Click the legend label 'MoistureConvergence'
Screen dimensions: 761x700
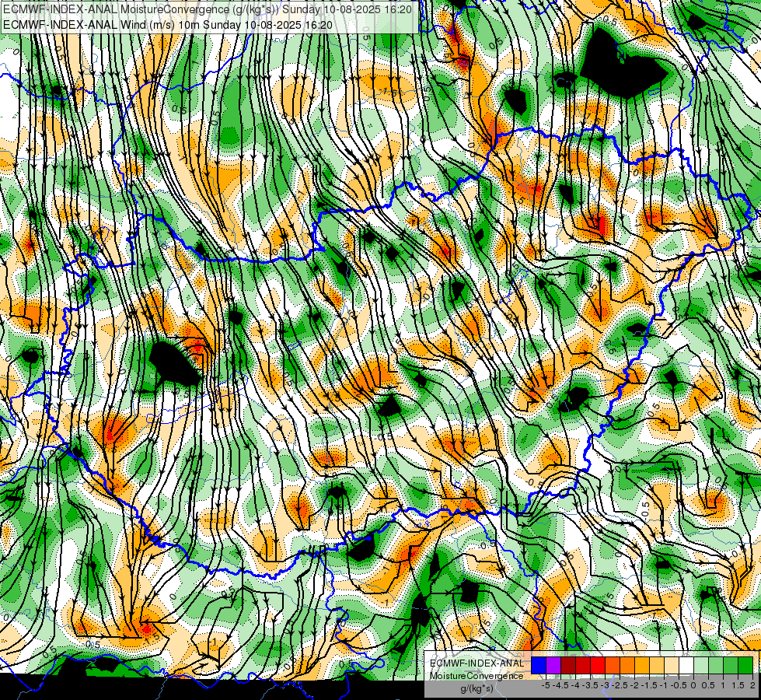click(x=476, y=676)
